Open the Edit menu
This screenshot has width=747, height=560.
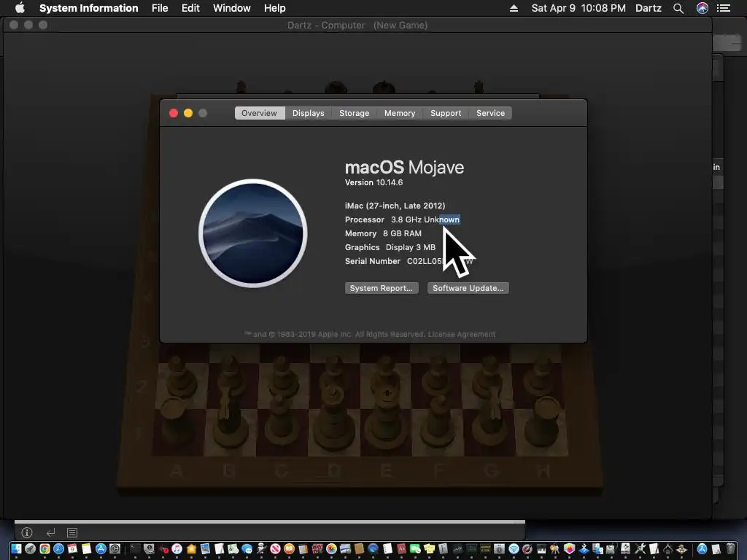[x=190, y=8]
